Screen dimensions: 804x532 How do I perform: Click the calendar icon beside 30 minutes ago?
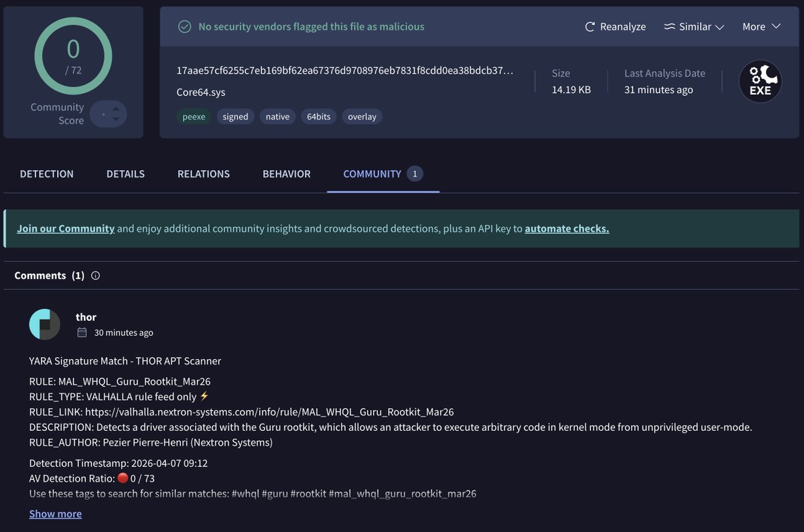(82, 332)
